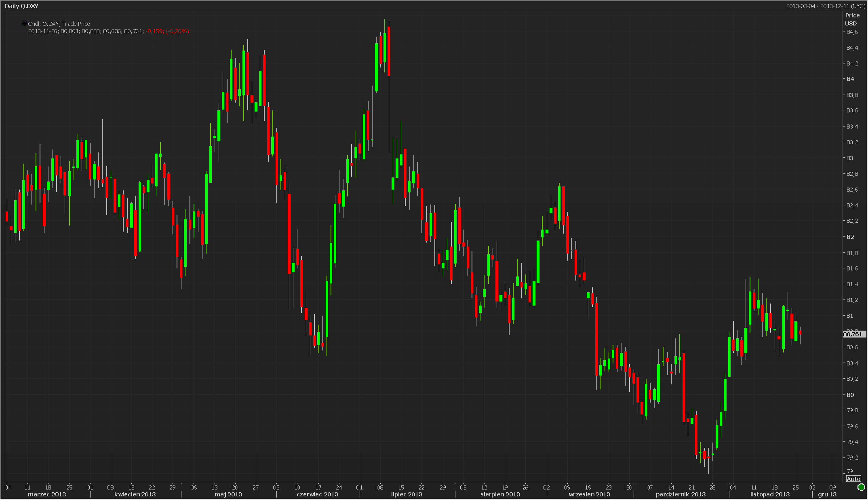
Task: Click the 84,4 price axis label
Action: click(852, 48)
